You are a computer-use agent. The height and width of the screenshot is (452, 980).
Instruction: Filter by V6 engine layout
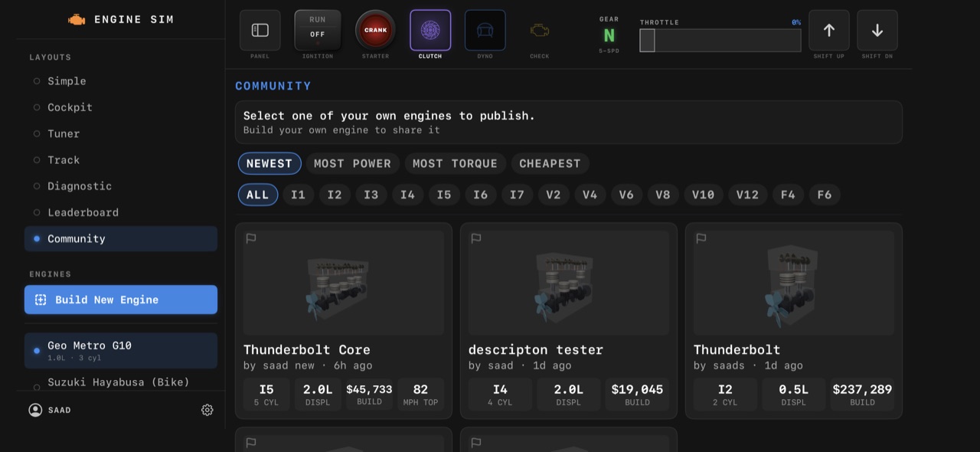click(x=626, y=195)
